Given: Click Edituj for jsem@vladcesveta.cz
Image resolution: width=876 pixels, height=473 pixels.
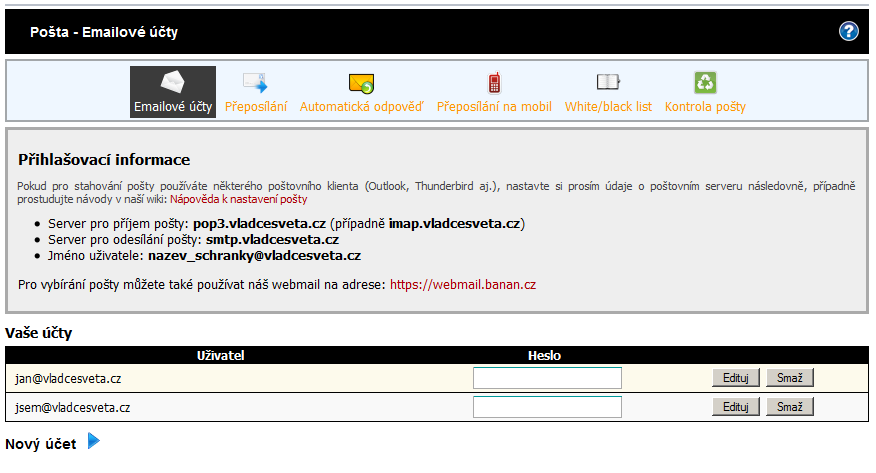Looking at the screenshot, I should [x=735, y=407].
